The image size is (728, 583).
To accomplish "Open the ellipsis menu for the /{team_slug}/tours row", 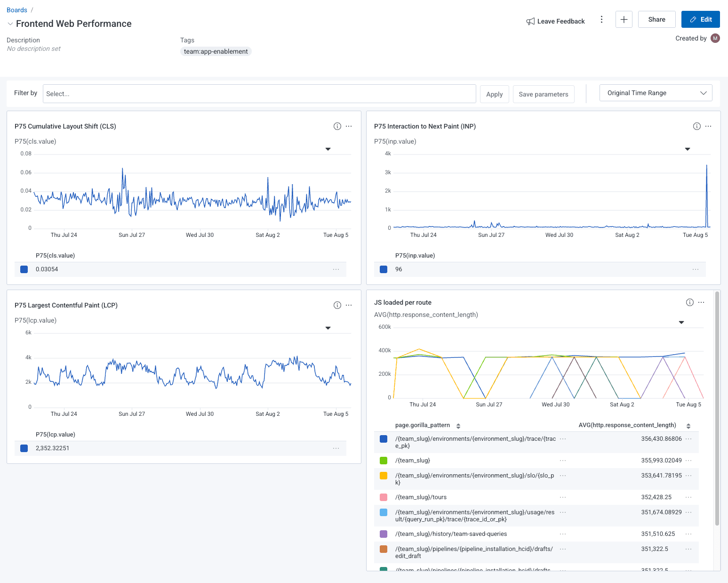I will (562, 497).
